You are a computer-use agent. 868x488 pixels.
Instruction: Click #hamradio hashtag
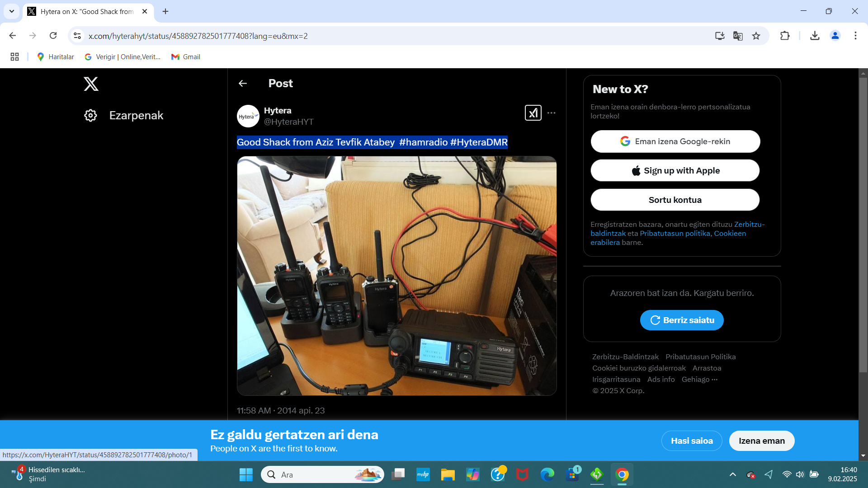click(x=424, y=142)
